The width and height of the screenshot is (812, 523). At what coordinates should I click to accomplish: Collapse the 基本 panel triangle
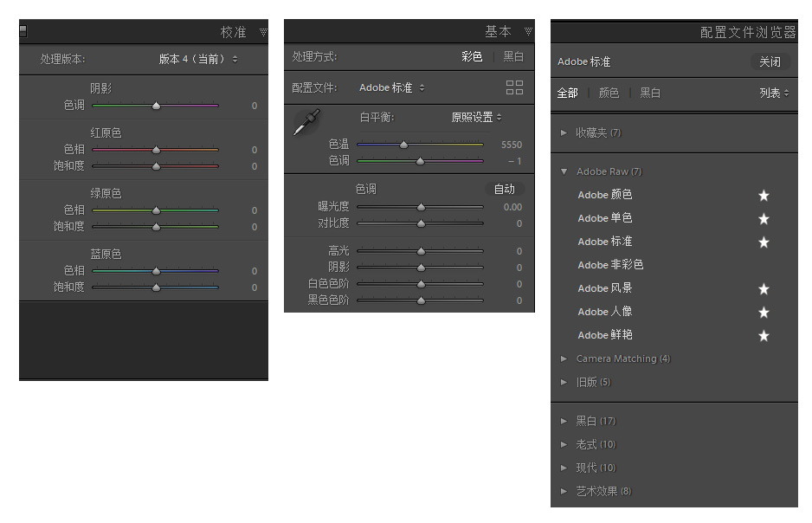(528, 31)
